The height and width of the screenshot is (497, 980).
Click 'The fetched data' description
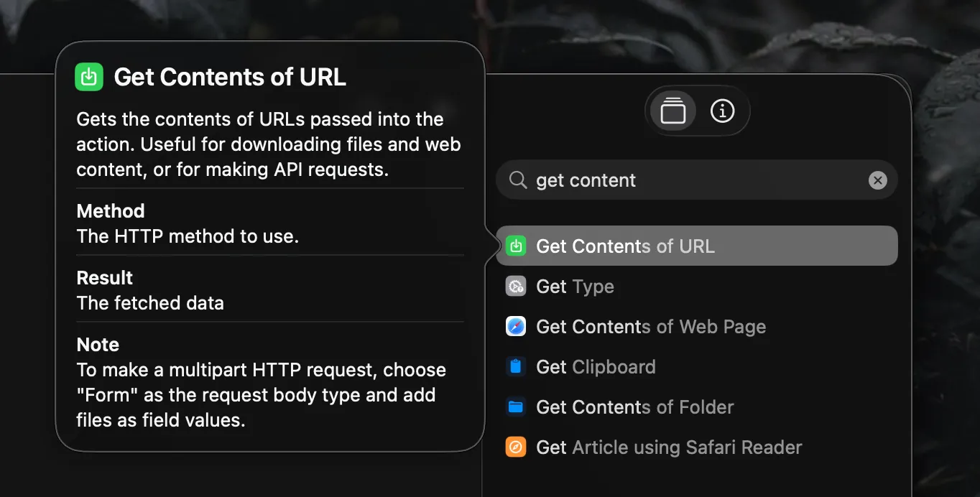[x=150, y=303]
